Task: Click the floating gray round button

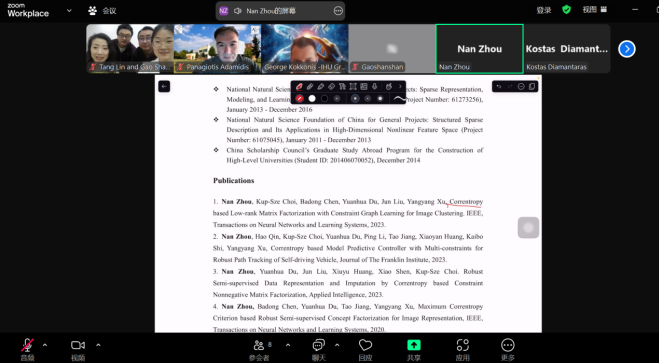Action: coord(528,228)
